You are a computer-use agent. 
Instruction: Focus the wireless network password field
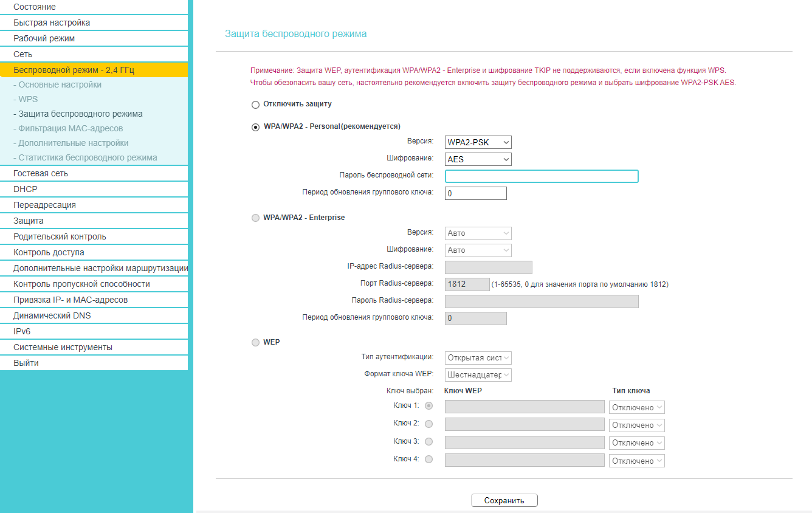(542, 176)
